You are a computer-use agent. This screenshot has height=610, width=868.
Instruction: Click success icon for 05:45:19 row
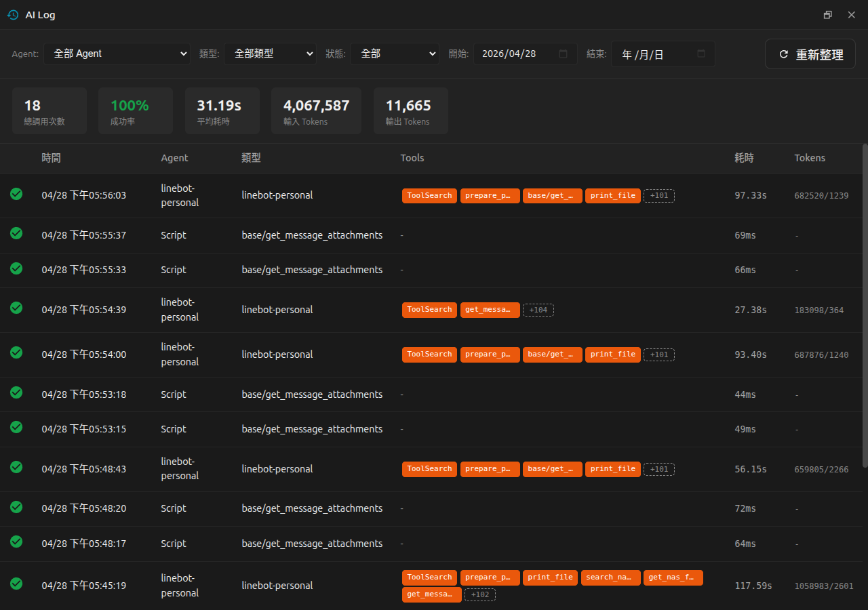(16, 584)
